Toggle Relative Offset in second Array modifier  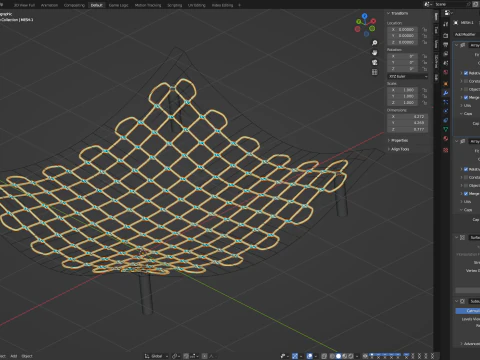coord(466,169)
